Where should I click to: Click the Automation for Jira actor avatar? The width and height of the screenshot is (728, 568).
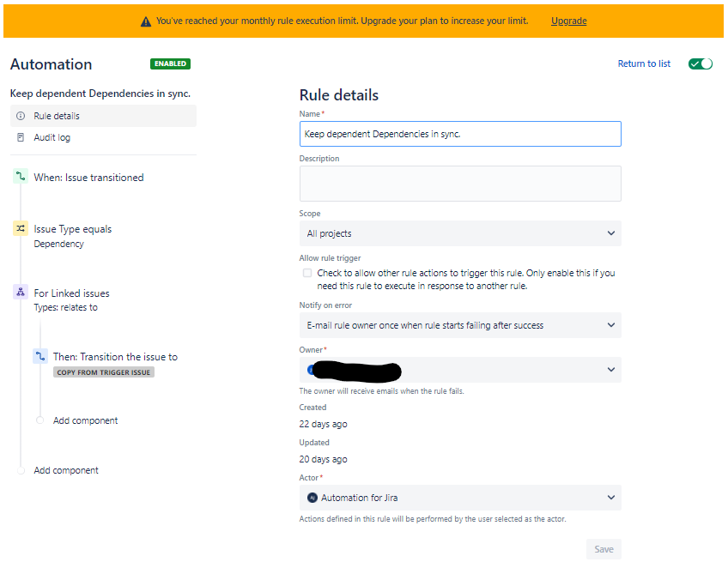(312, 498)
